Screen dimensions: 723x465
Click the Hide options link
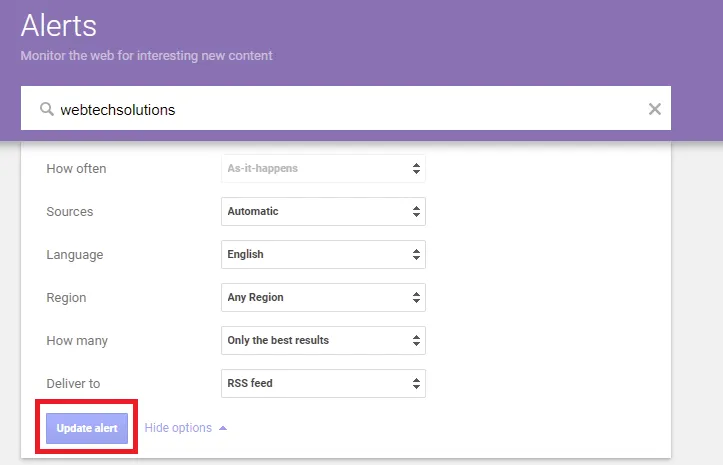coord(178,428)
